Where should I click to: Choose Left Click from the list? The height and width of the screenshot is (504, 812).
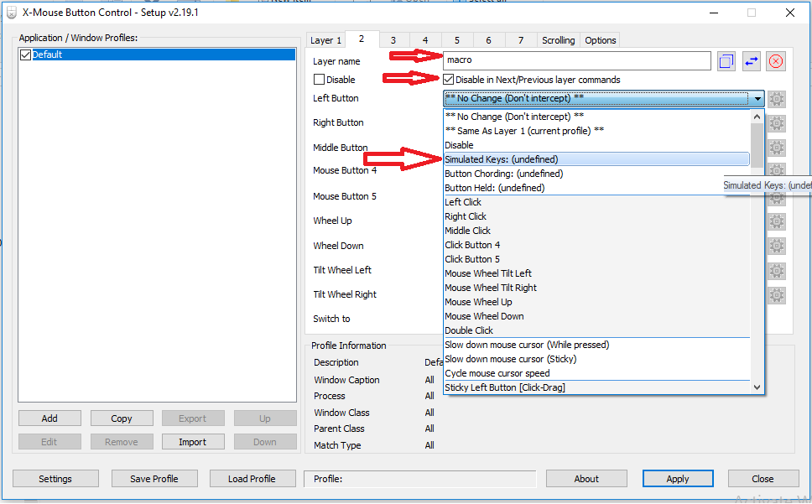coord(596,202)
